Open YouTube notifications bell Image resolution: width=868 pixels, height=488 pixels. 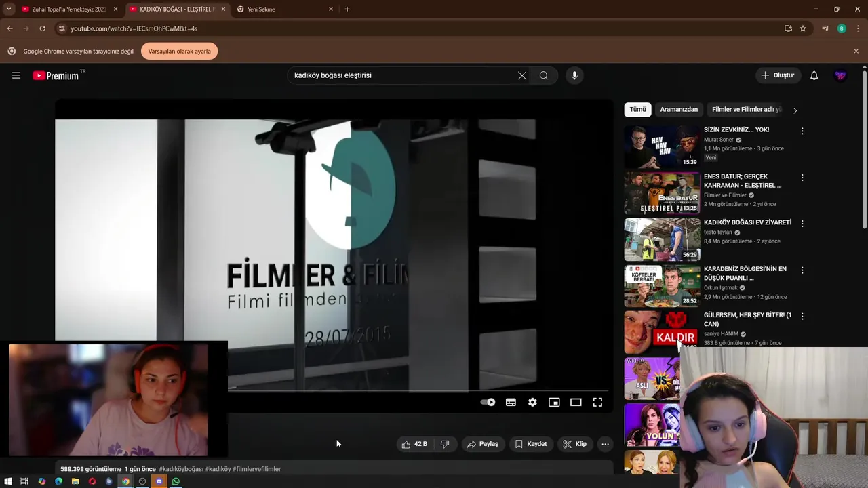(x=814, y=75)
